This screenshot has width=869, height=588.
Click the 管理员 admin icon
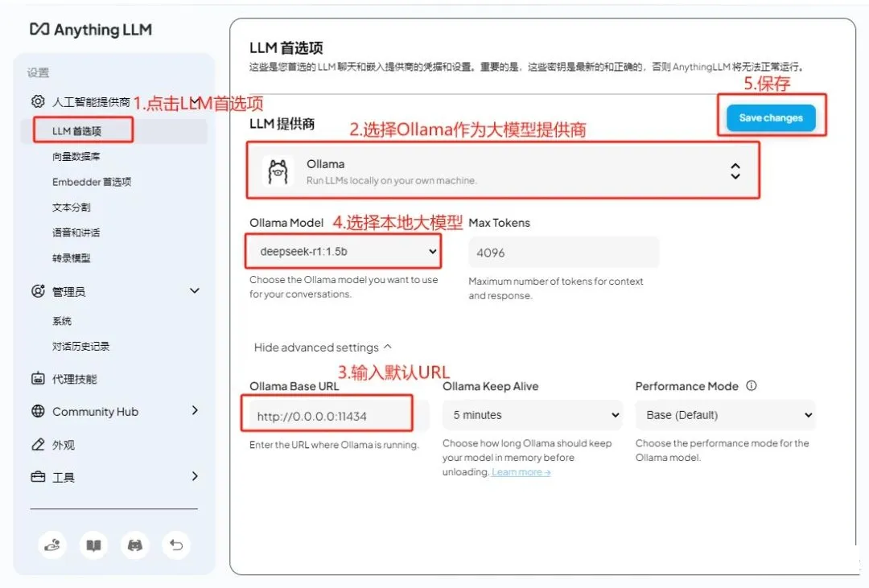(x=38, y=291)
